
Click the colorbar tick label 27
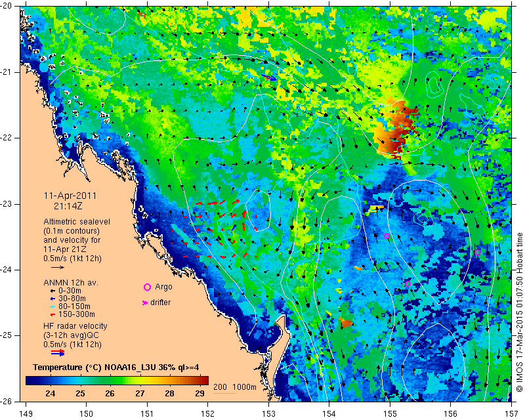pyautogui.click(x=140, y=394)
